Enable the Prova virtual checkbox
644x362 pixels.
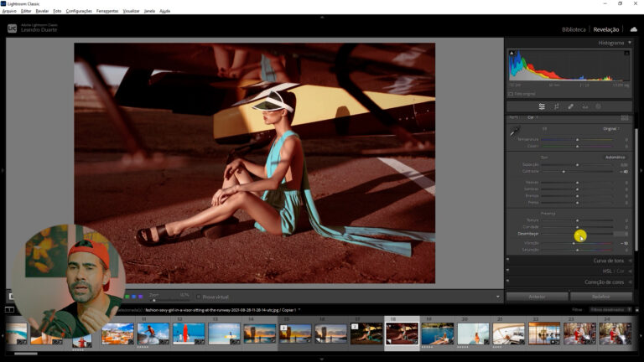tap(199, 297)
